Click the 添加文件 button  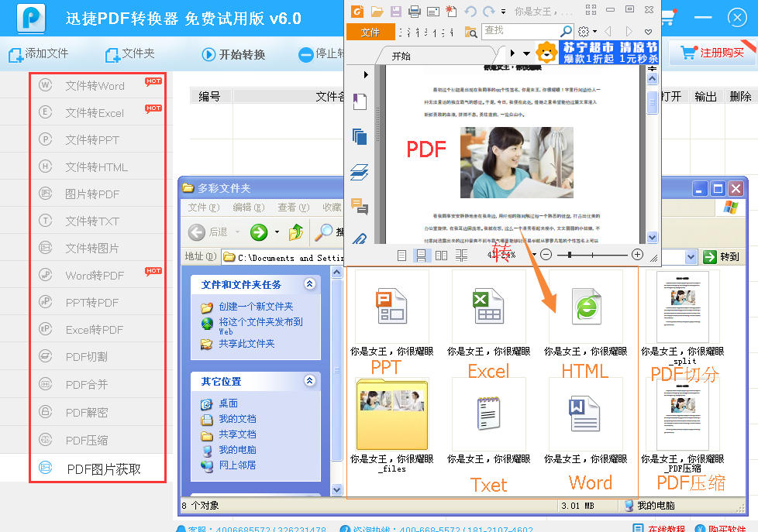[39, 53]
